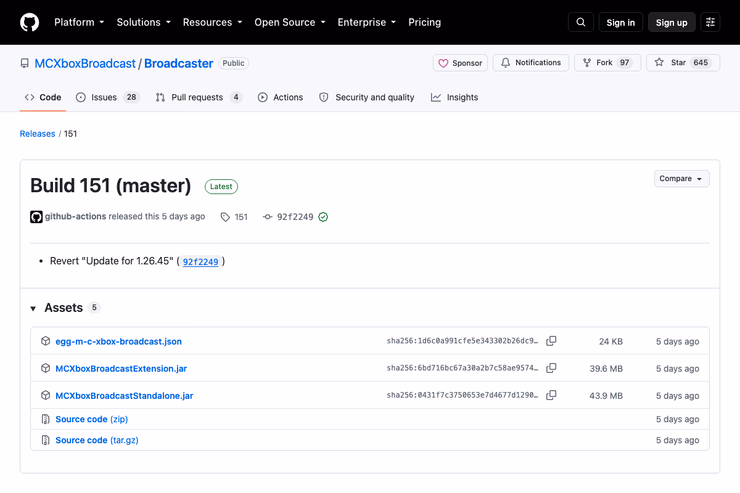Click the github-actions author name
The height and width of the screenshot is (493, 740).
(76, 216)
